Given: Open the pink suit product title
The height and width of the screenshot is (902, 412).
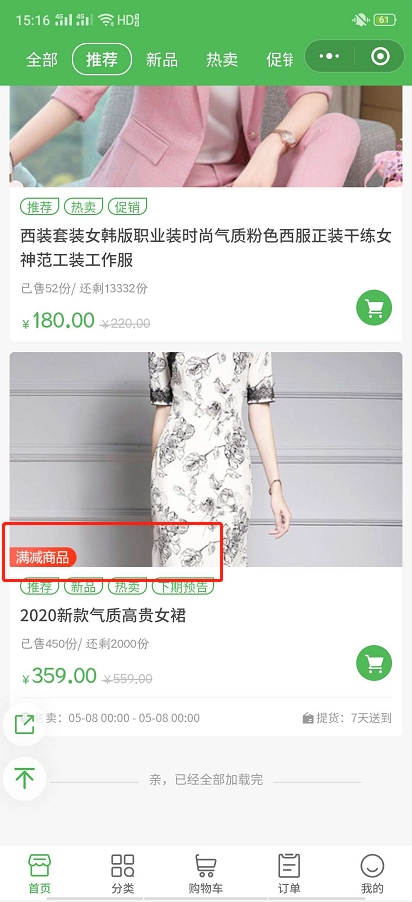Looking at the screenshot, I should point(206,248).
